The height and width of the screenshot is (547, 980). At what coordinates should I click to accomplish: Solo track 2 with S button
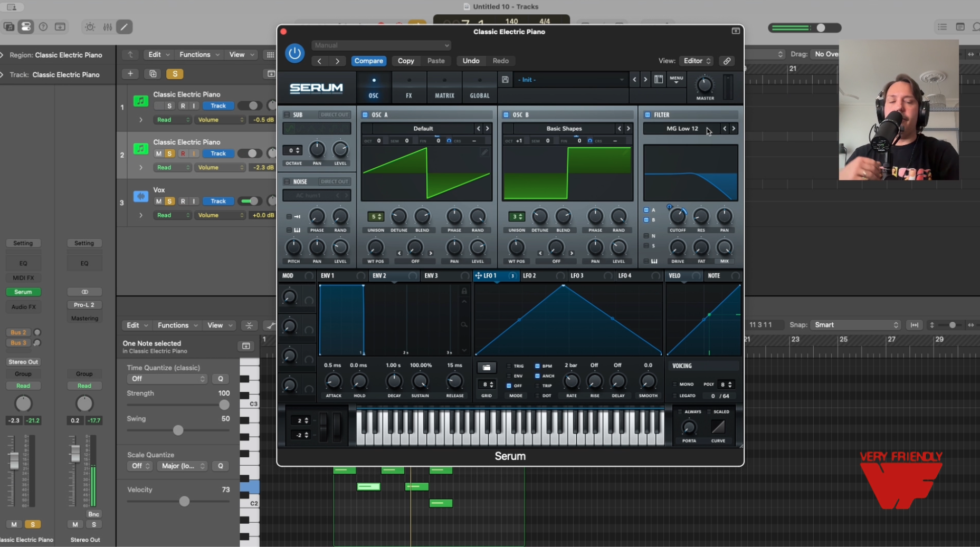[x=169, y=153]
